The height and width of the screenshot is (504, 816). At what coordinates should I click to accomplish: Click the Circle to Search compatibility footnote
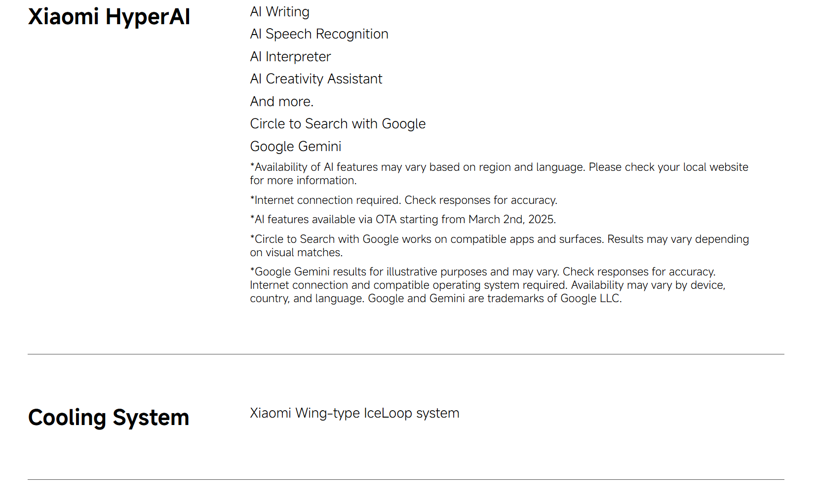tap(500, 246)
